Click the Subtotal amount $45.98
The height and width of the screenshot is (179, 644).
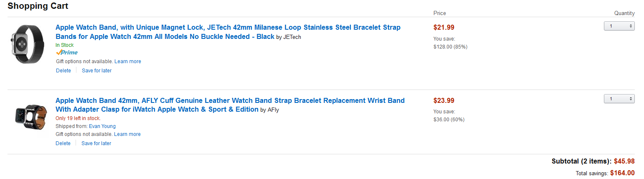[624, 161]
